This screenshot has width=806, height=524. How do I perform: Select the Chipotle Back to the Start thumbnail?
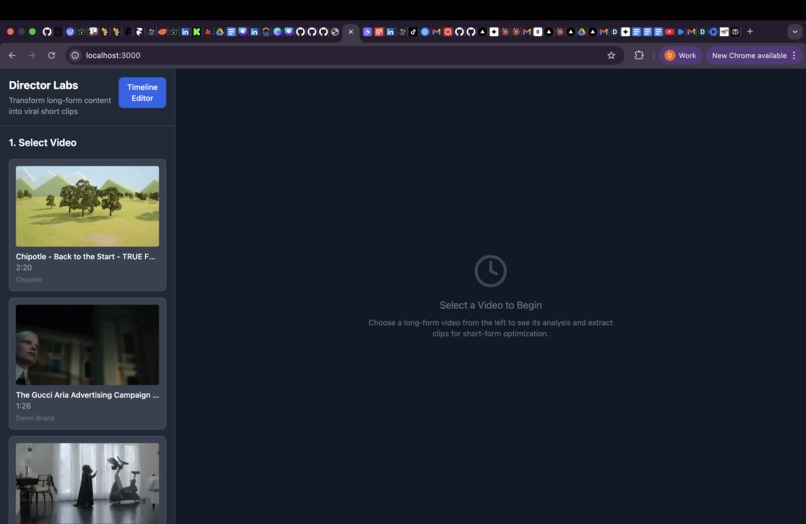point(87,206)
